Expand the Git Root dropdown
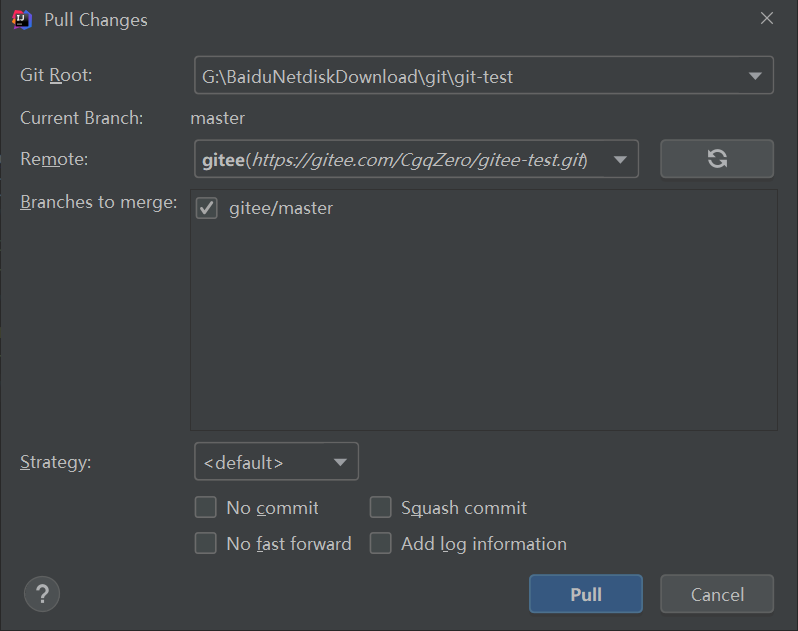Screen dimensions: 798x631 coord(754,76)
